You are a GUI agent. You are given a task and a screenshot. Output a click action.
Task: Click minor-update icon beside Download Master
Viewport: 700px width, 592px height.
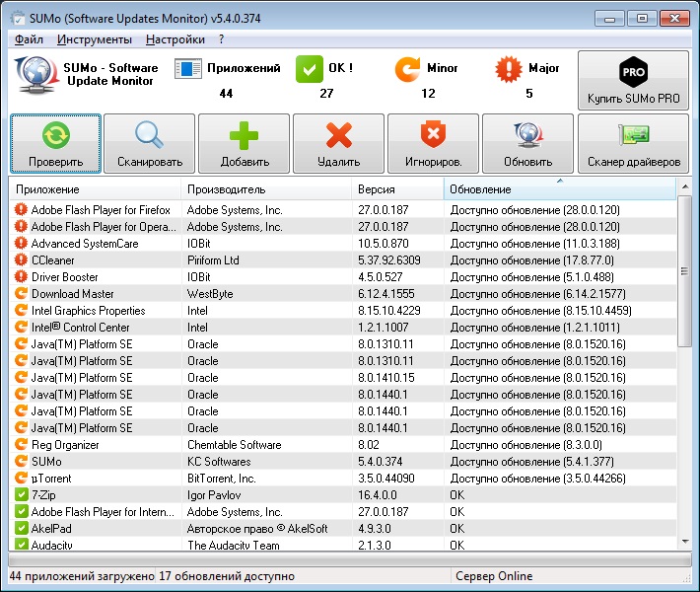[21, 294]
